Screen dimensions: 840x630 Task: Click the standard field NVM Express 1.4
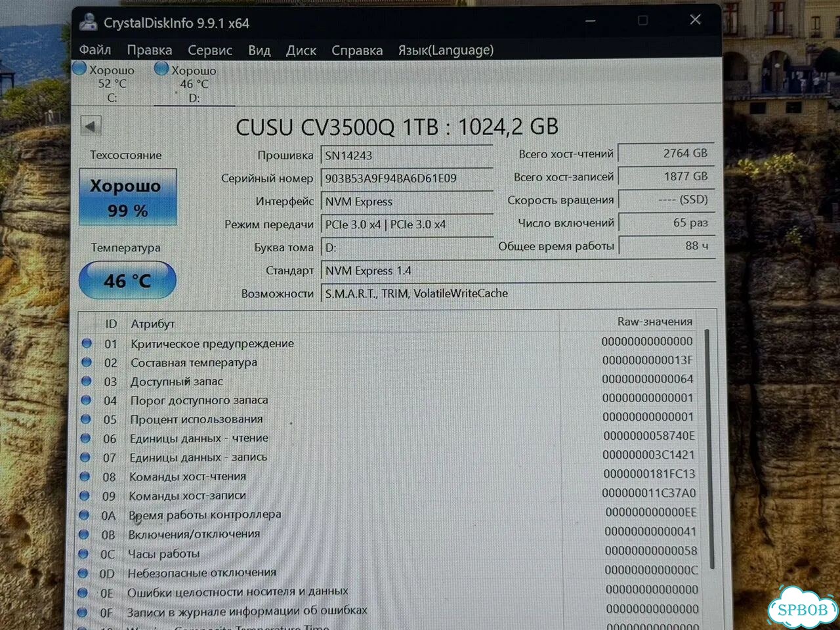pos(518,270)
